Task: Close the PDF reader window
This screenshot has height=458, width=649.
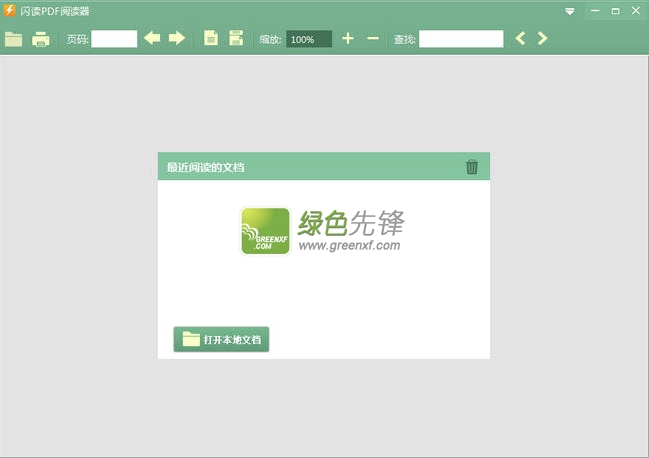Action: (636, 10)
